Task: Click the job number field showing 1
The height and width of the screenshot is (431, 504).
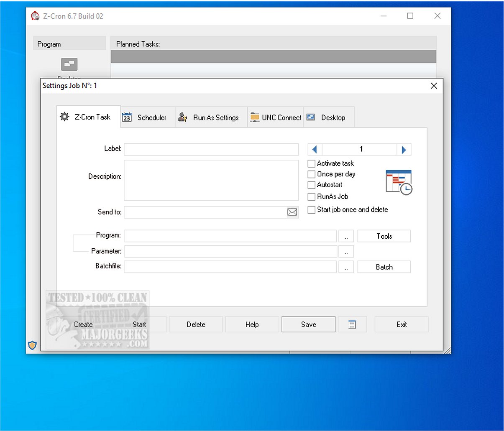Action: point(359,149)
